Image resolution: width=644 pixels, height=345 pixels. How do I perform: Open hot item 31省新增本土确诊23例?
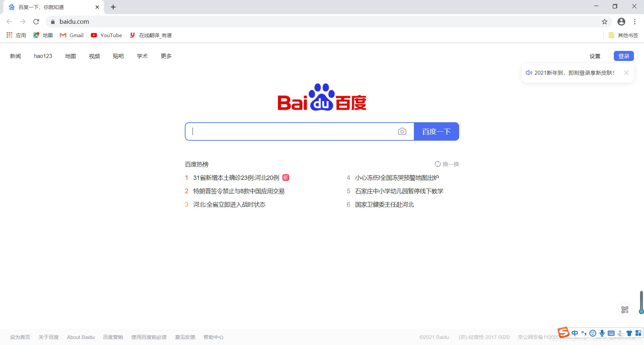point(236,178)
